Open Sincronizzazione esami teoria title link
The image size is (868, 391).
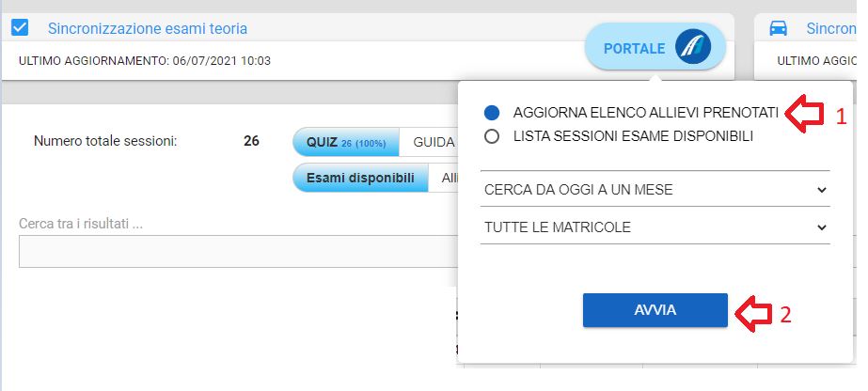pos(148,28)
